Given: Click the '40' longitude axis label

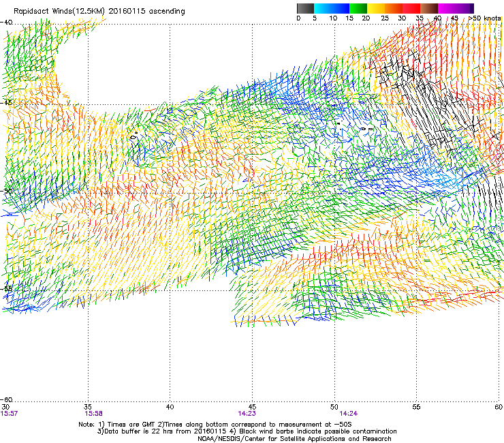Looking at the screenshot, I should pyautogui.click(x=170, y=407).
